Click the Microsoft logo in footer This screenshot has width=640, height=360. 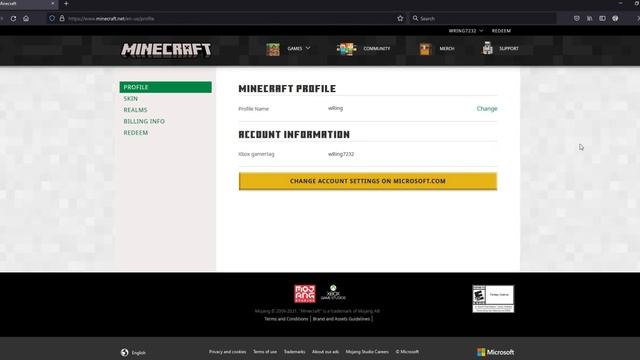[x=495, y=352]
